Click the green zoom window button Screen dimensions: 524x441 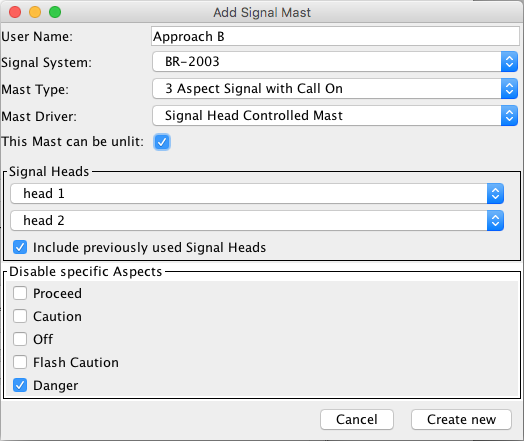pyautogui.click(x=55, y=12)
